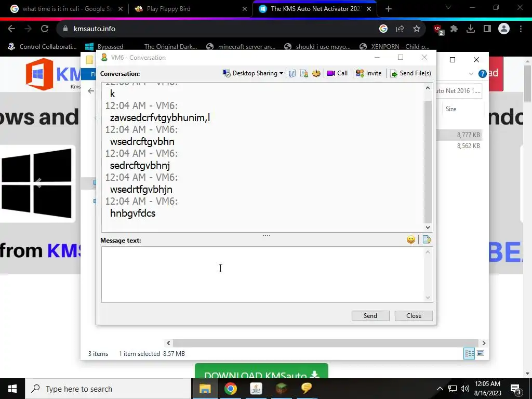This screenshot has width=532, height=399.
Task: Open Chrome downloads
Action: (471, 29)
